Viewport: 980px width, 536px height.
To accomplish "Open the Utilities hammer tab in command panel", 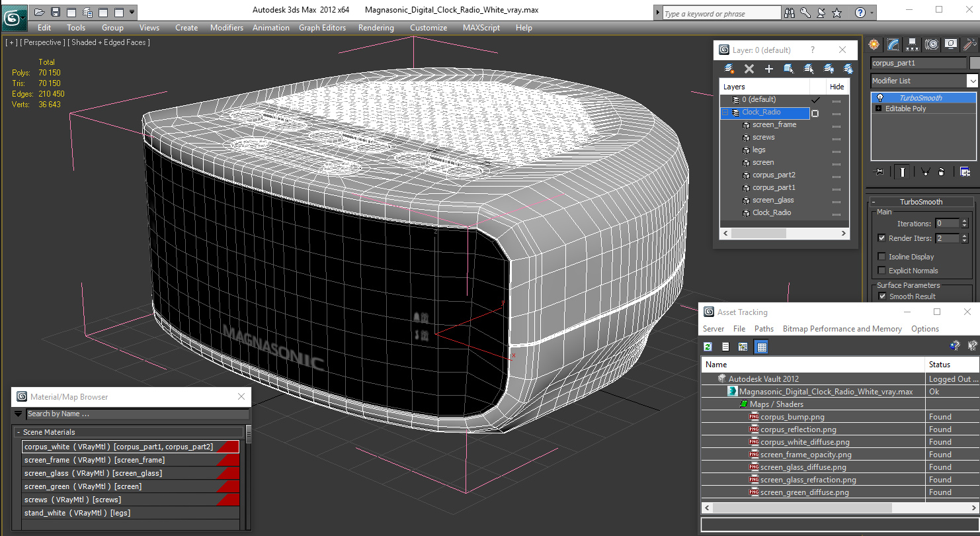I will tap(970, 44).
